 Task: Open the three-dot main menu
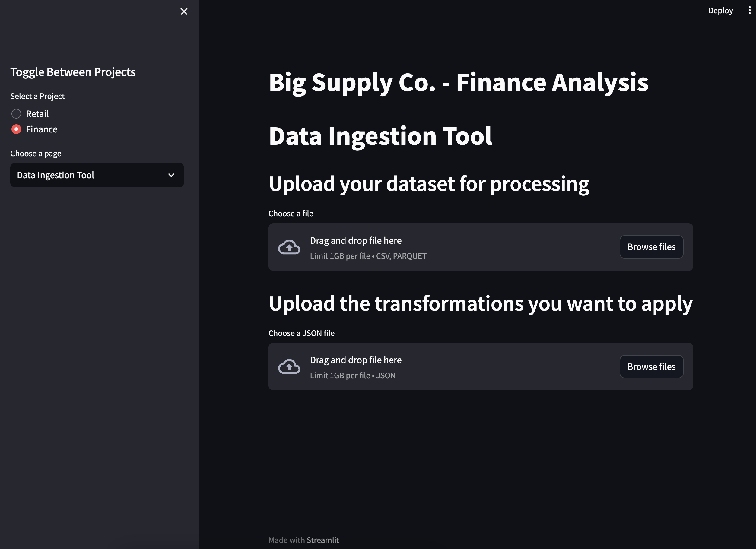click(750, 10)
